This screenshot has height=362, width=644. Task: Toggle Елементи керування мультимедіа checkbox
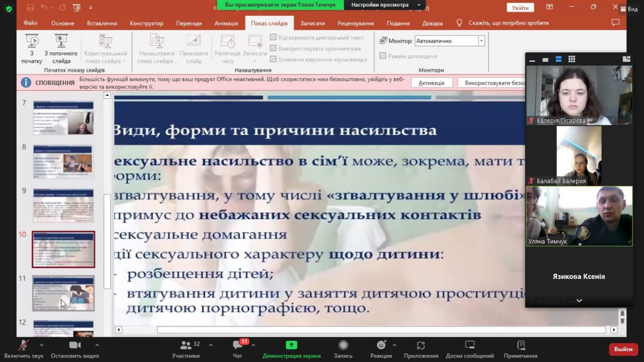click(x=273, y=59)
